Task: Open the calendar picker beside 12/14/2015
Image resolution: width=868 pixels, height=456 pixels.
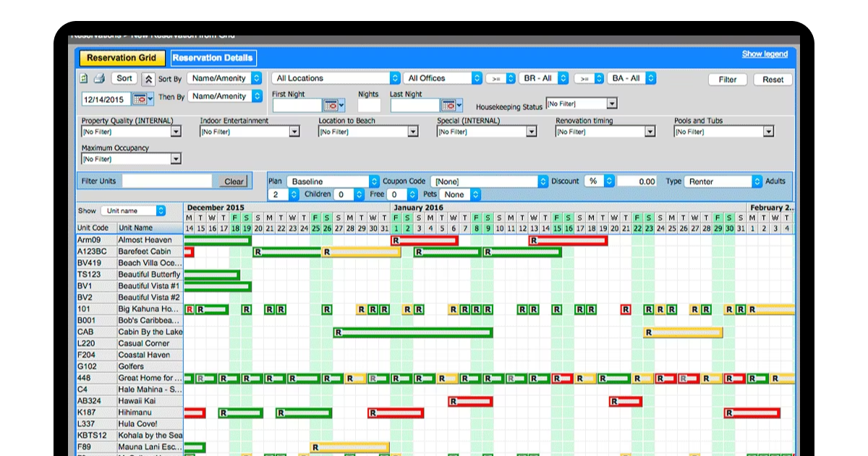Action: (142, 98)
